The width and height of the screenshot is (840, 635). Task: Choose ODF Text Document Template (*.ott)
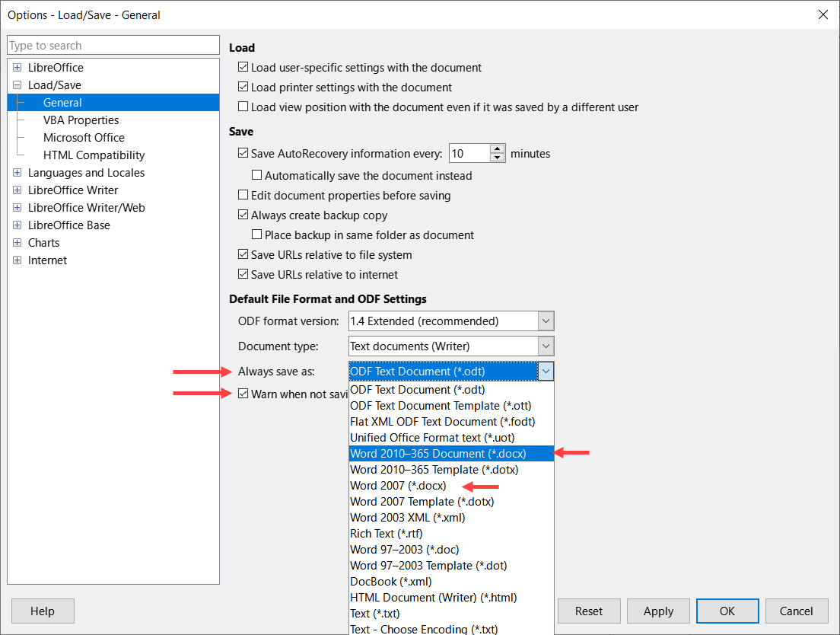[451, 406]
